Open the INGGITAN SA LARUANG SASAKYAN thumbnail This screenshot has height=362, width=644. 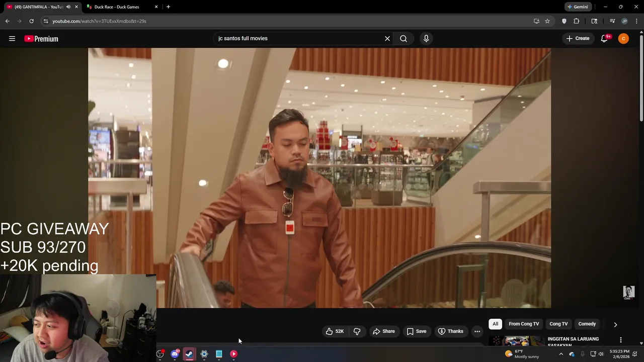[x=516, y=341]
